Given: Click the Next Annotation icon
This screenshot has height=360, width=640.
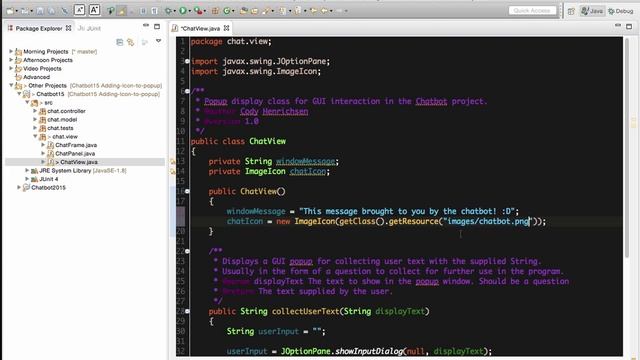Looking at the screenshot, I should [282, 11].
